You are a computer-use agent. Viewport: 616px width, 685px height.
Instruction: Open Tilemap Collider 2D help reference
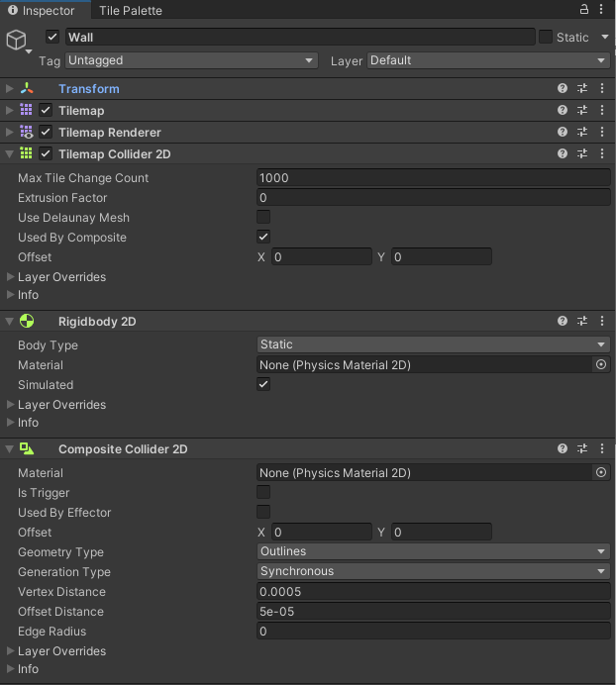coord(563,153)
